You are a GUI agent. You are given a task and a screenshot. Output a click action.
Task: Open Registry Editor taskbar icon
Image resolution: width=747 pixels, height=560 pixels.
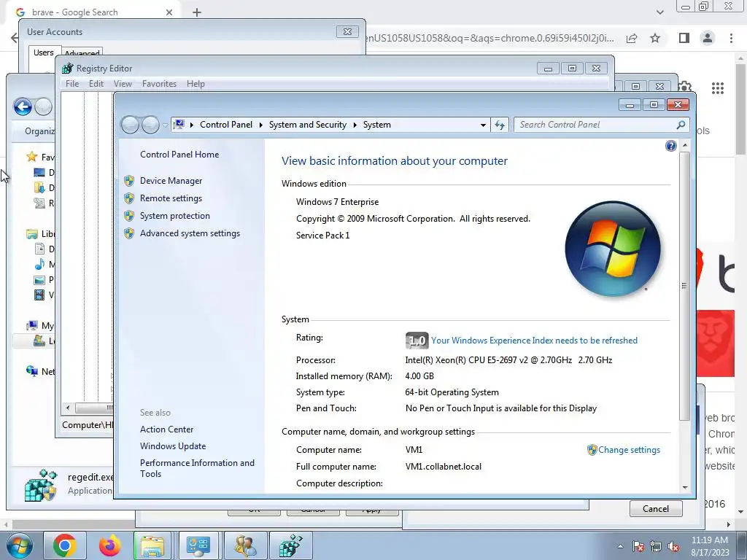tap(290, 545)
